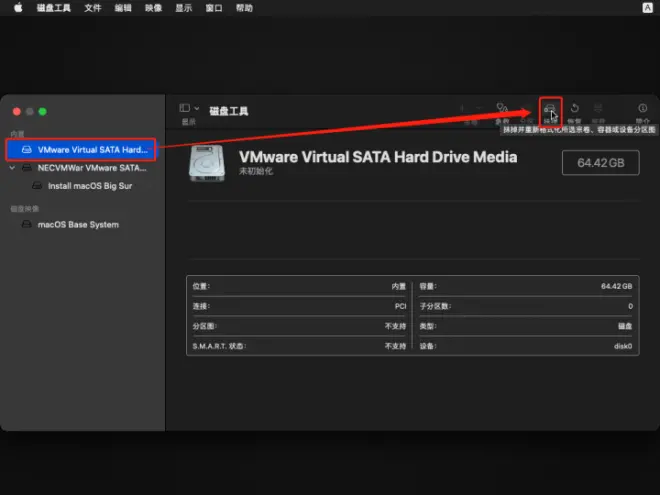Open the 帮助 menu

coord(244,8)
